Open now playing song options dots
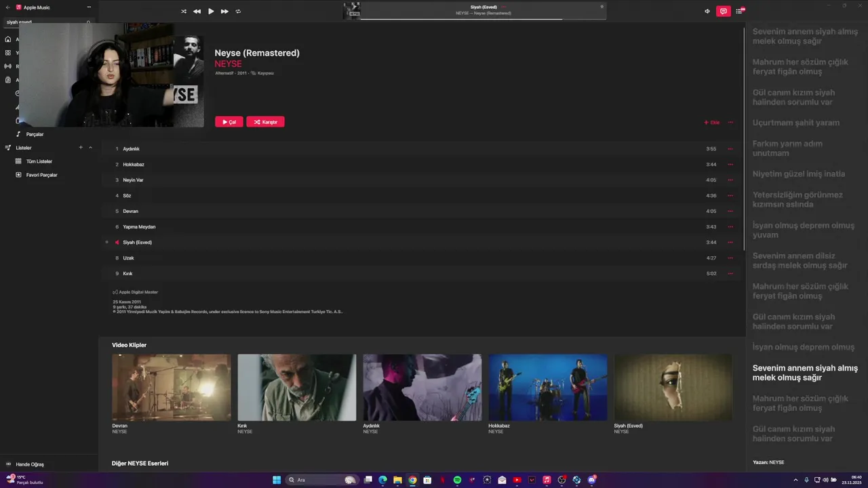This screenshot has height=488, width=868. [504, 7]
